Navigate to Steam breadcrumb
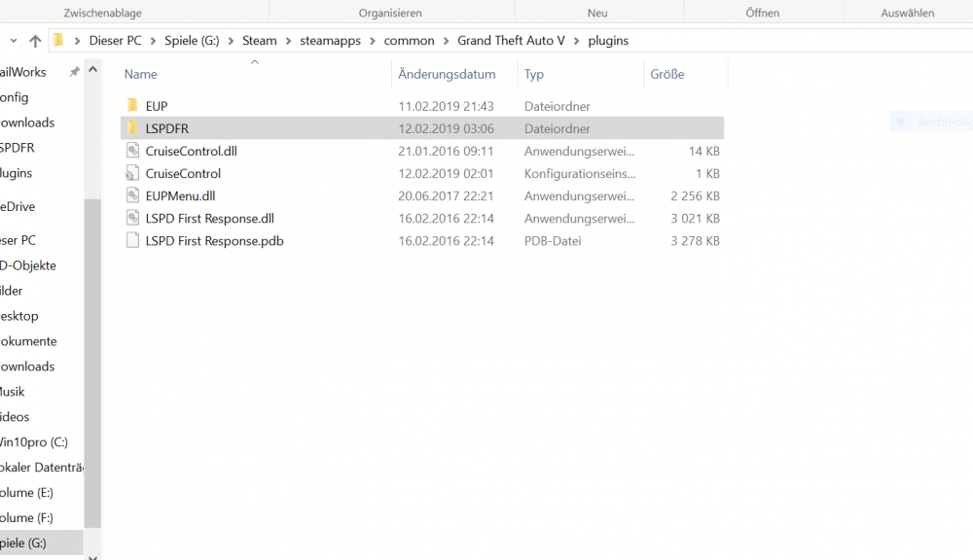Image resolution: width=973 pixels, height=560 pixels. tap(260, 40)
